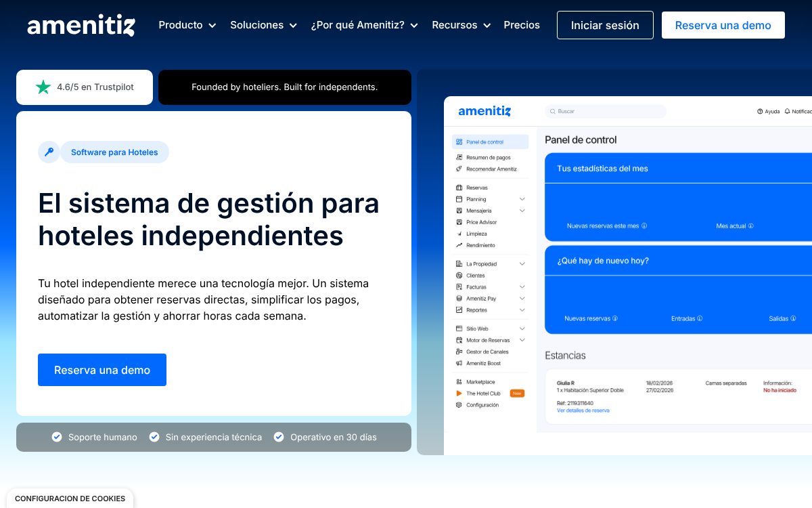Expand the Reportes chevron
The image size is (812, 508).
[x=522, y=310]
